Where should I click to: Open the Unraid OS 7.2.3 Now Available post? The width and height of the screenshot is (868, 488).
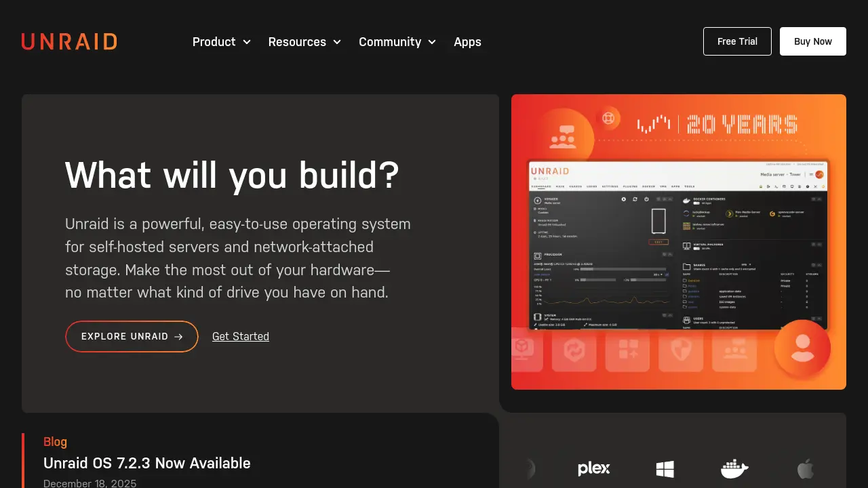(147, 463)
